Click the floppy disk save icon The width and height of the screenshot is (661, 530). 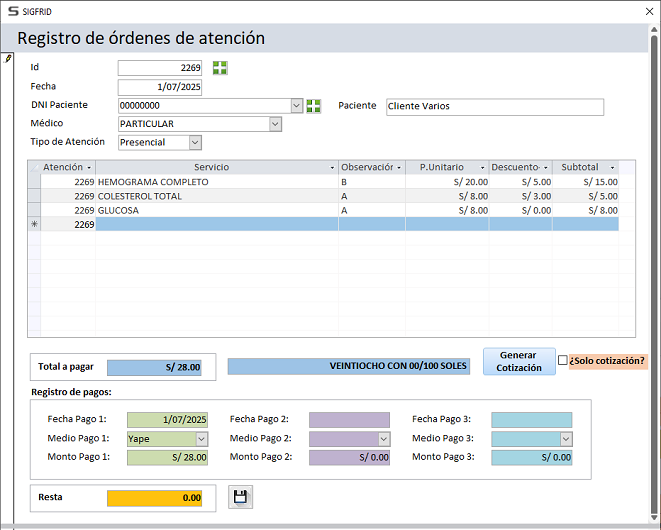(240, 497)
